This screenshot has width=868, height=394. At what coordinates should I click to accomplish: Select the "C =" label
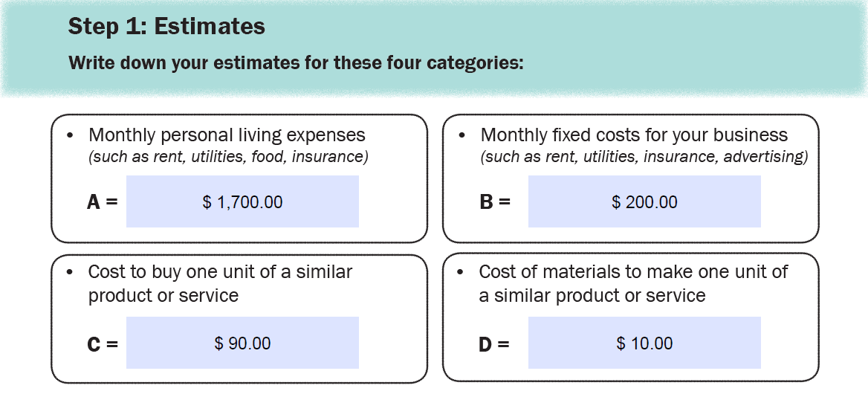tap(102, 344)
